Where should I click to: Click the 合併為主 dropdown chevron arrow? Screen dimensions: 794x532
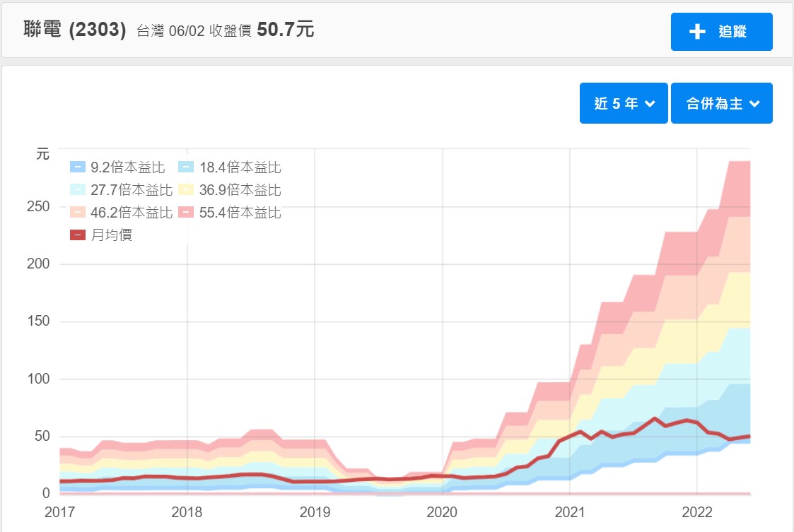coord(754,104)
